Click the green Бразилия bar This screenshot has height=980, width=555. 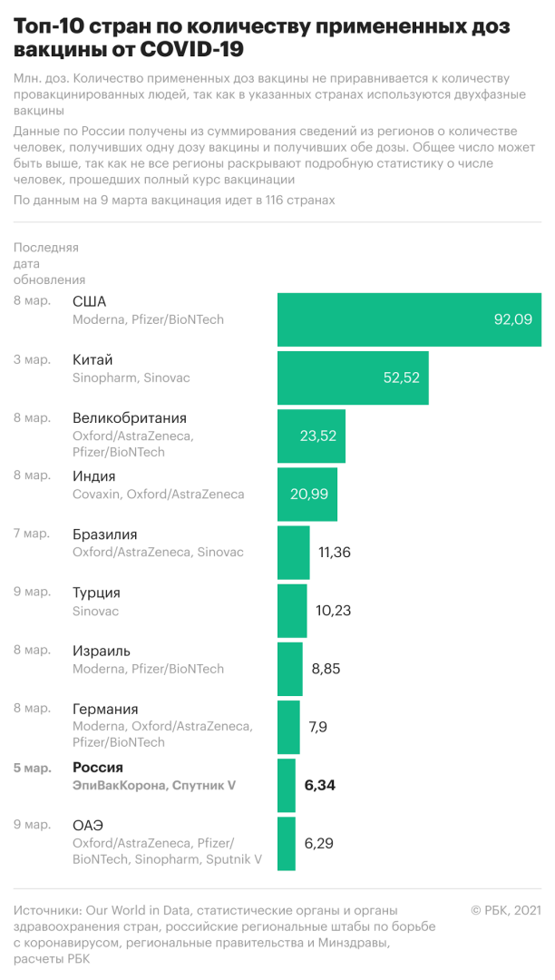pyautogui.click(x=293, y=552)
